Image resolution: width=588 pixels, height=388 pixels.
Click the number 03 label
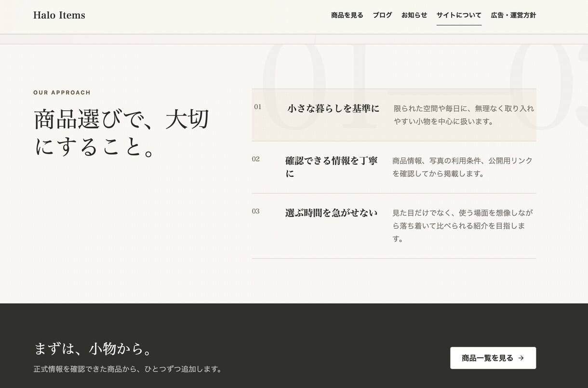(x=256, y=211)
